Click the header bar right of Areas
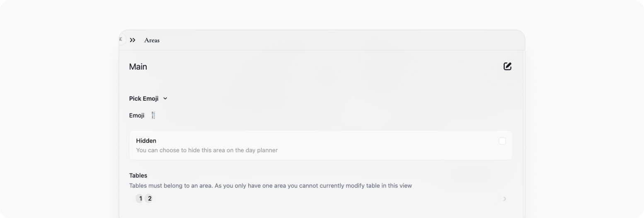 (340, 40)
